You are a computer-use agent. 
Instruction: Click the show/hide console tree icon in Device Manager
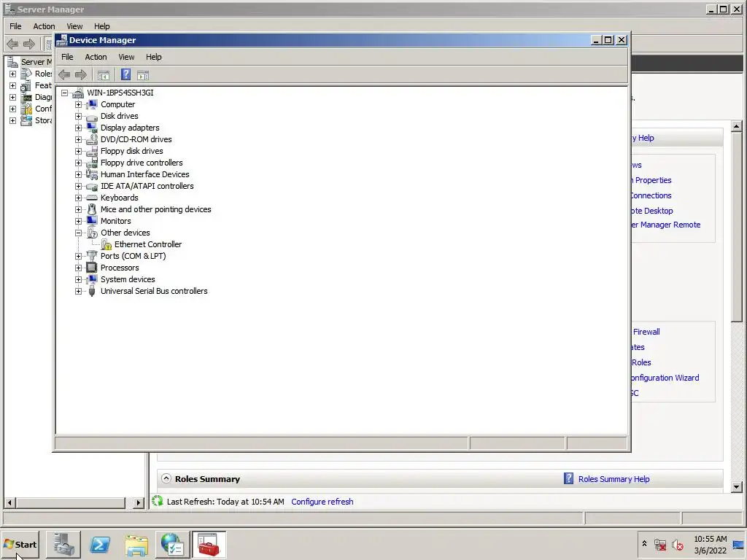pyautogui.click(x=104, y=75)
